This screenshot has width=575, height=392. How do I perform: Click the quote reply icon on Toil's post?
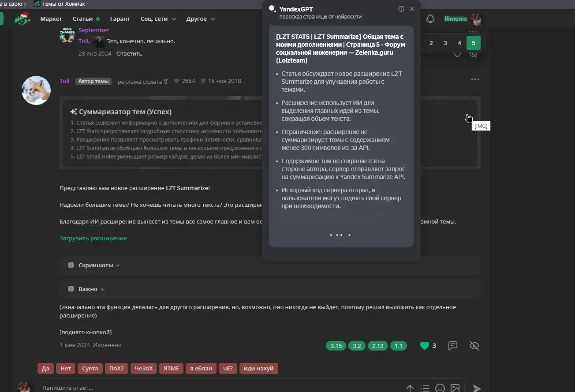click(x=452, y=345)
